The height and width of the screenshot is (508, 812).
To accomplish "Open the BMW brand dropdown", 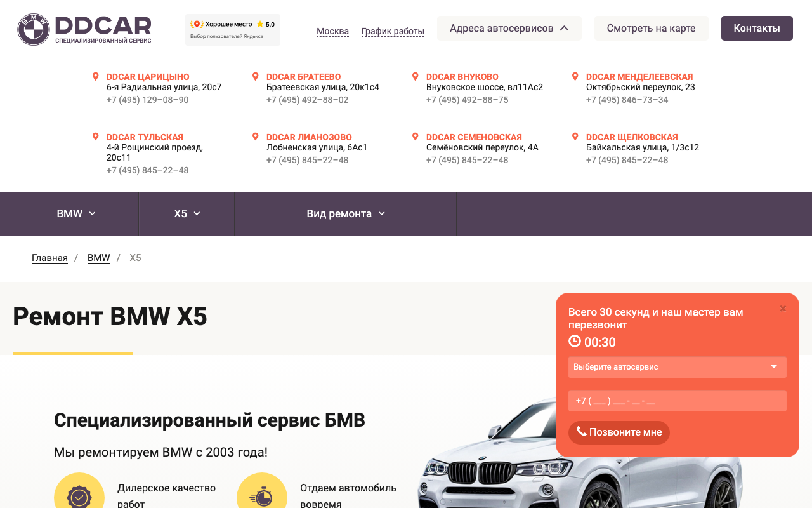I will pos(76,213).
